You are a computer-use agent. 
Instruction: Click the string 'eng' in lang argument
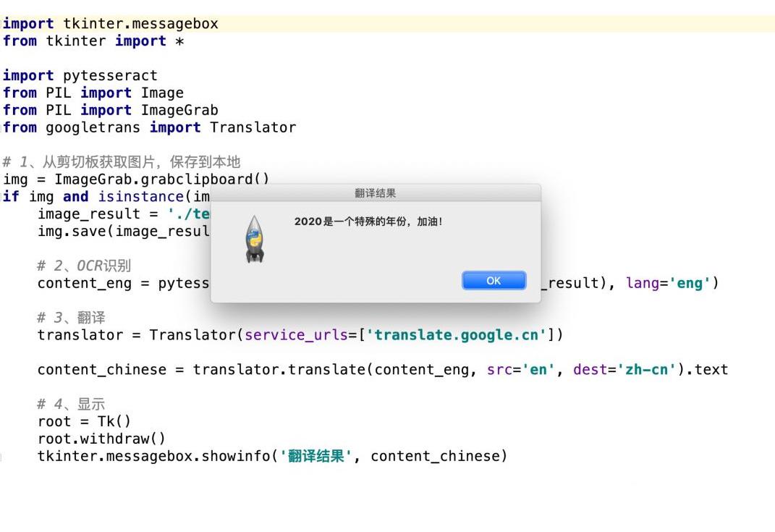click(690, 283)
